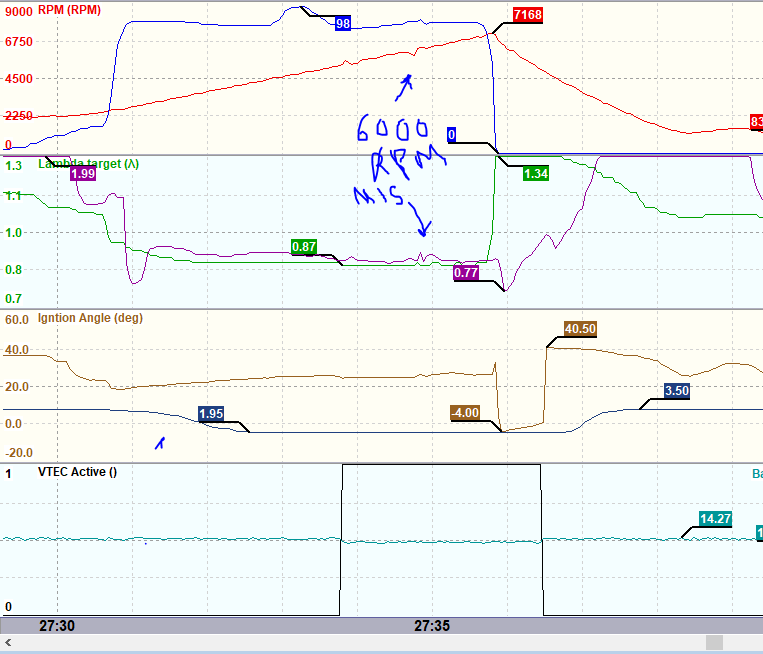Click the purple 0.77 lambda flag
This screenshot has width=763, height=654.
tap(466, 272)
